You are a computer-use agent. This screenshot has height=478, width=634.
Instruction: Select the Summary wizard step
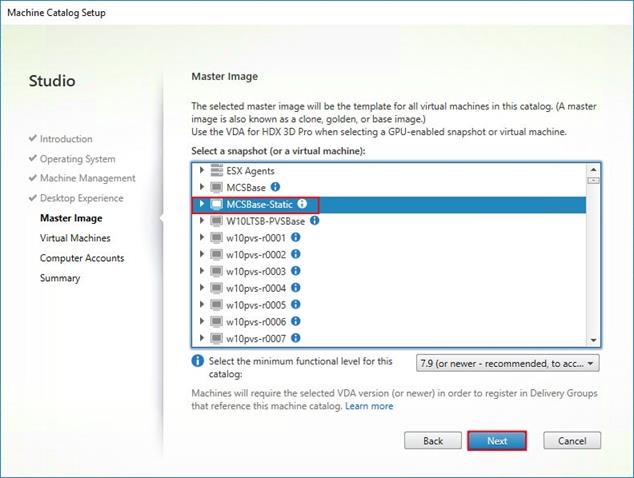pos(60,278)
